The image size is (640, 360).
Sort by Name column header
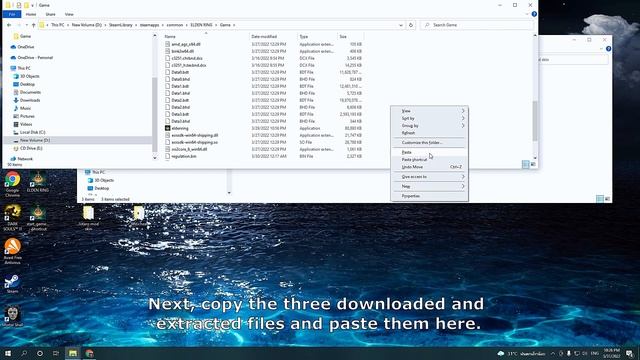[x=206, y=36]
